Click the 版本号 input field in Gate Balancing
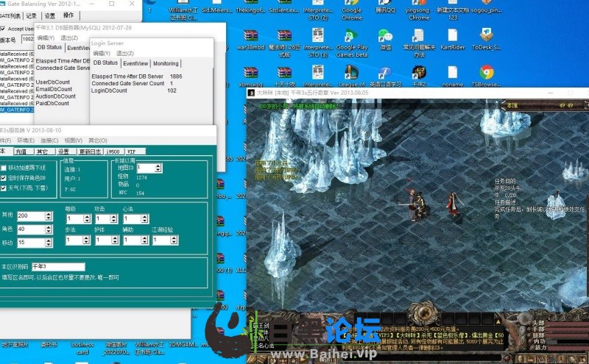The width and height of the screenshot is (589, 364). 28,39
